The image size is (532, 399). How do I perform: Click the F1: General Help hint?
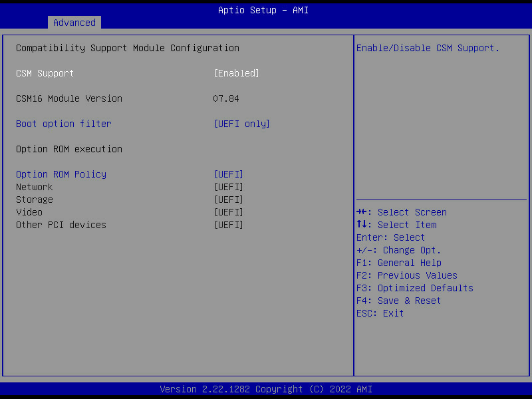[398, 263]
